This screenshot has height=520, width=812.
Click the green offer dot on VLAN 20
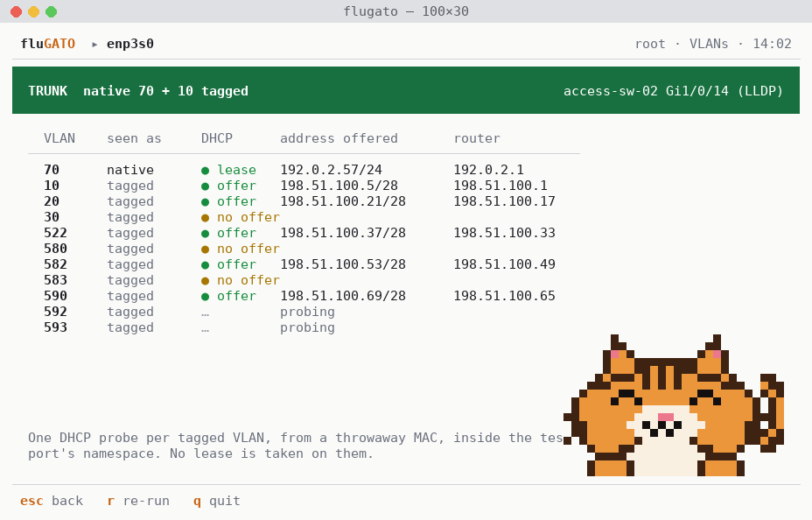(x=205, y=202)
